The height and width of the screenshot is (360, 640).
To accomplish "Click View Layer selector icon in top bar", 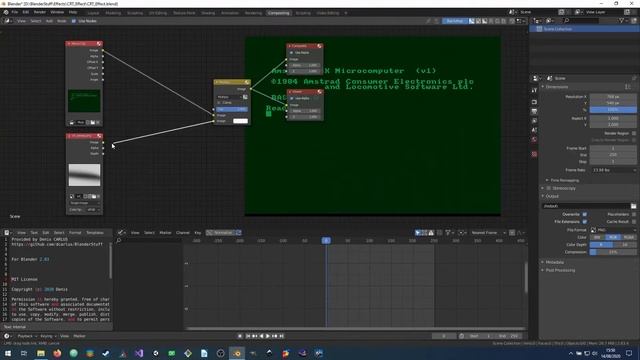I will pyautogui.click(x=578, y=12).
